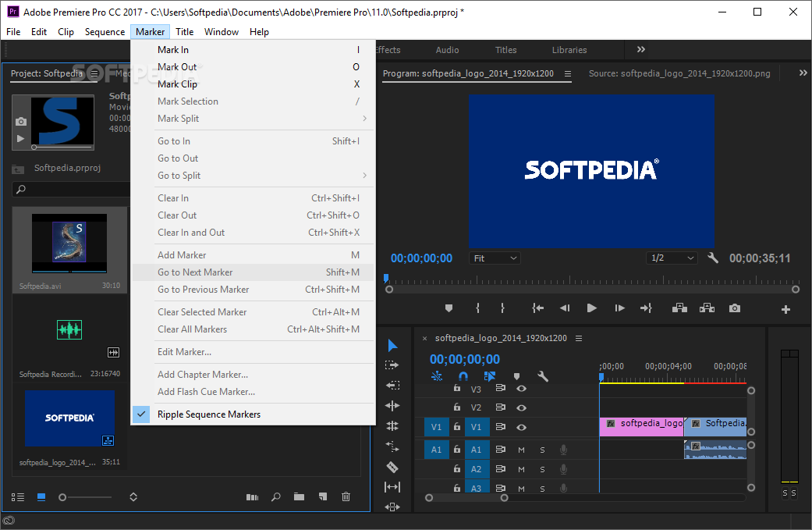Click the Creative Cloud status bar icon
Image resolution: width=812 pixels, height=530 pixels.
9,520
